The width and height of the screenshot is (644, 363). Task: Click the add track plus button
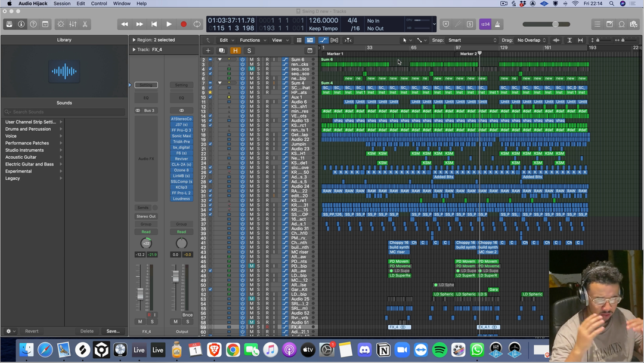pyautogui.click(x=208, y=51)
